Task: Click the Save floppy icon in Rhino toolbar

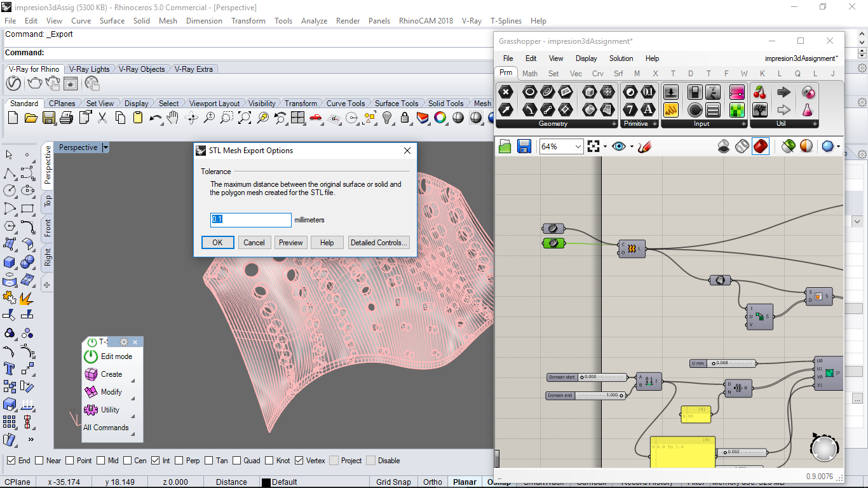Action: click(49, 118)
